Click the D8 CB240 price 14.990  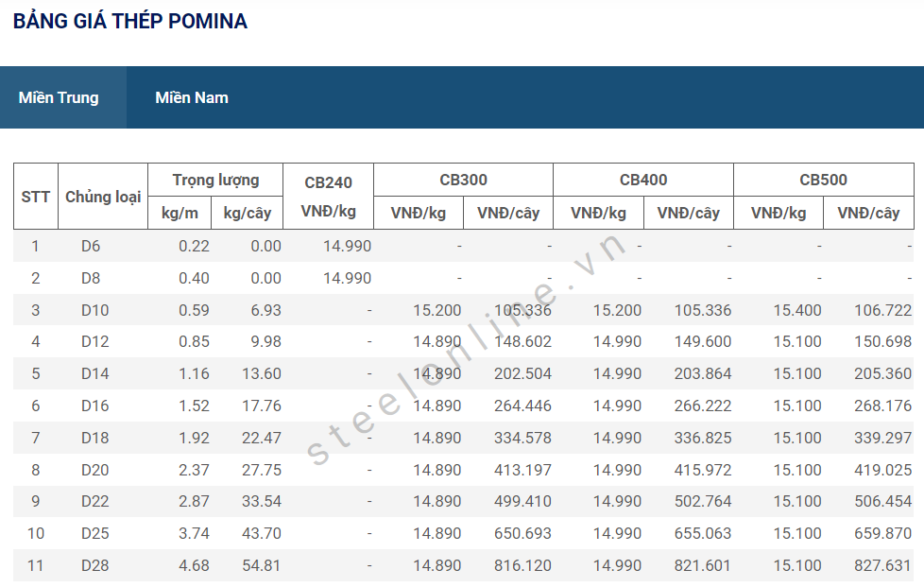(347, 278)
